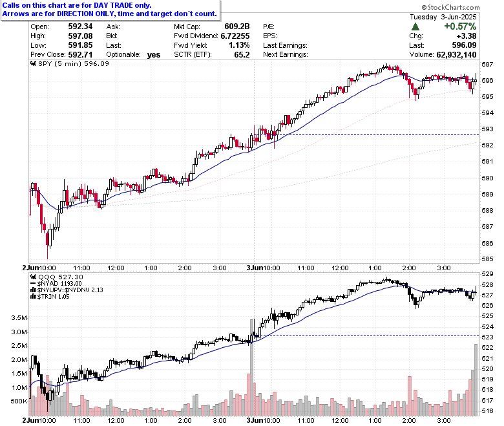Click the copyright symbol beside StockCharts.com
Screen dimensions: 504x426
(x=424, y=7)
